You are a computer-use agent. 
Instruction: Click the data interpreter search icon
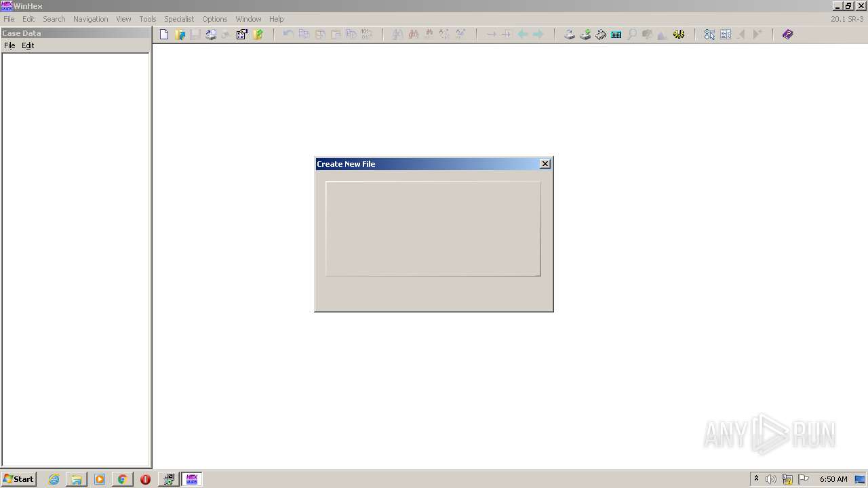(x=709, y=35)
